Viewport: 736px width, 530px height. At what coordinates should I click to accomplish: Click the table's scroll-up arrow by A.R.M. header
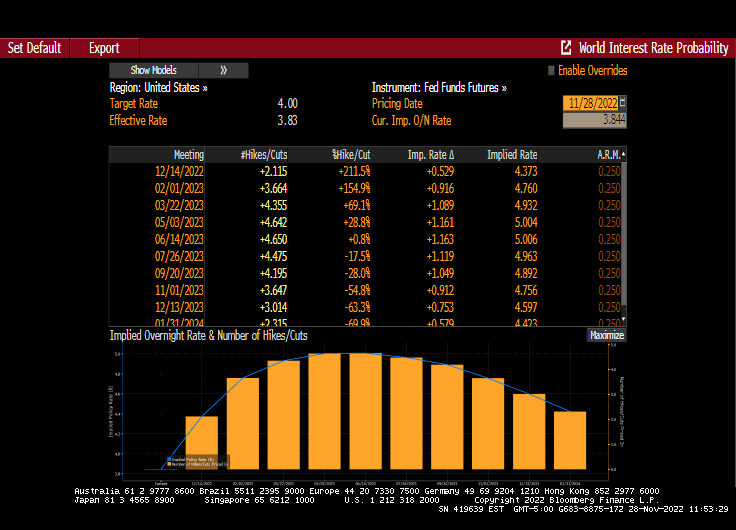click(x=623, y=155)
